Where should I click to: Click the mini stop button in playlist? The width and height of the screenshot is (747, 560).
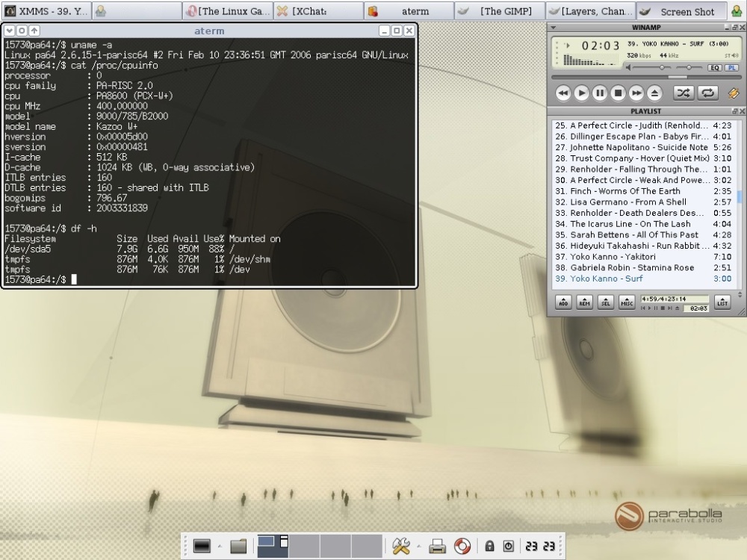(663, 308)
